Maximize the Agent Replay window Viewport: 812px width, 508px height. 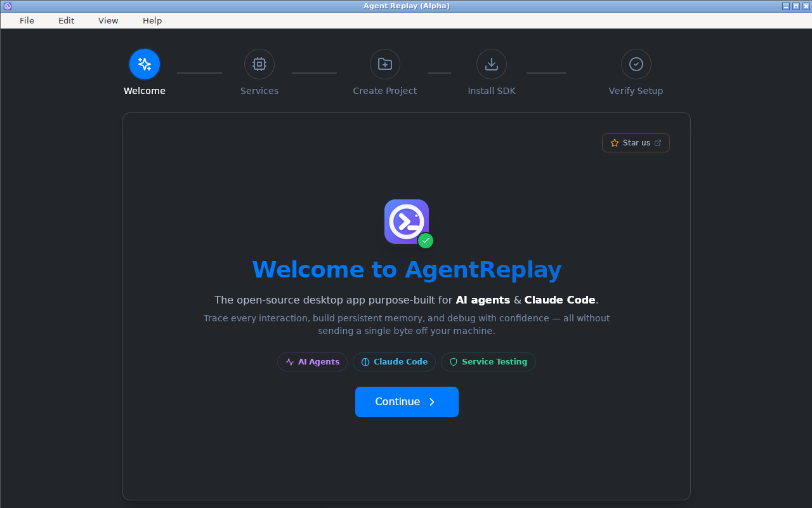tap(796, 6)
